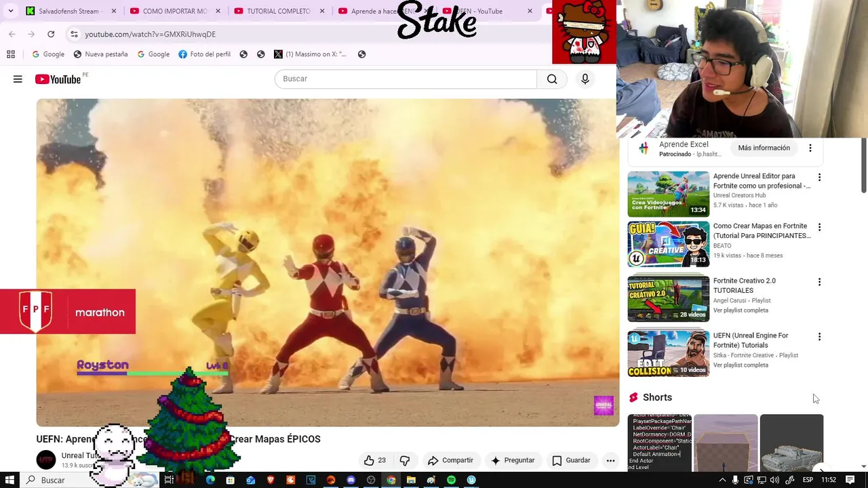Image resolution: width=868 pixels, height=488 pixels.
Task: Open Fortnite Creativo 2.0 playlist thumbnail
Action: [668, 299]
